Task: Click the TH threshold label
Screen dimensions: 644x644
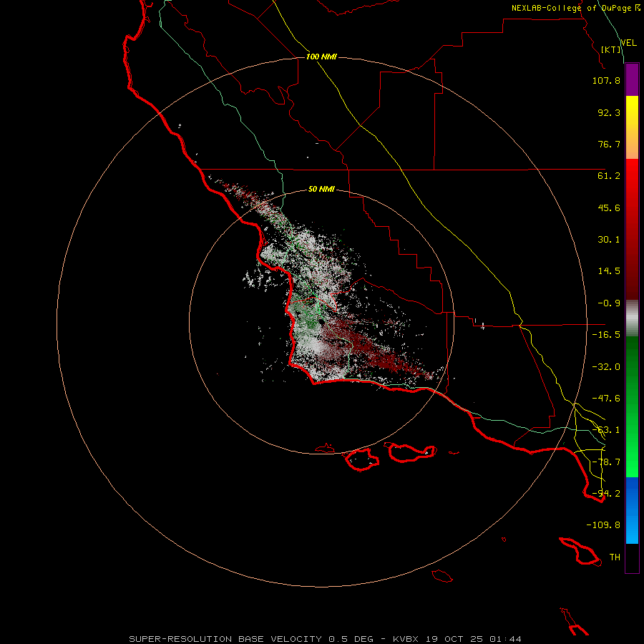Action: (615, 557)
